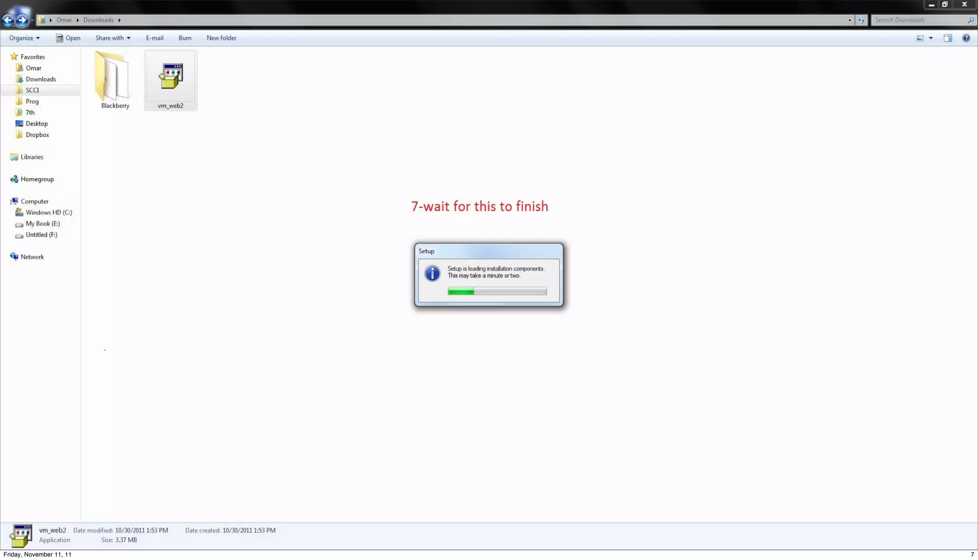Open the Help question mark icon
Screen dimensions: 978x560
tap(966, 38)
